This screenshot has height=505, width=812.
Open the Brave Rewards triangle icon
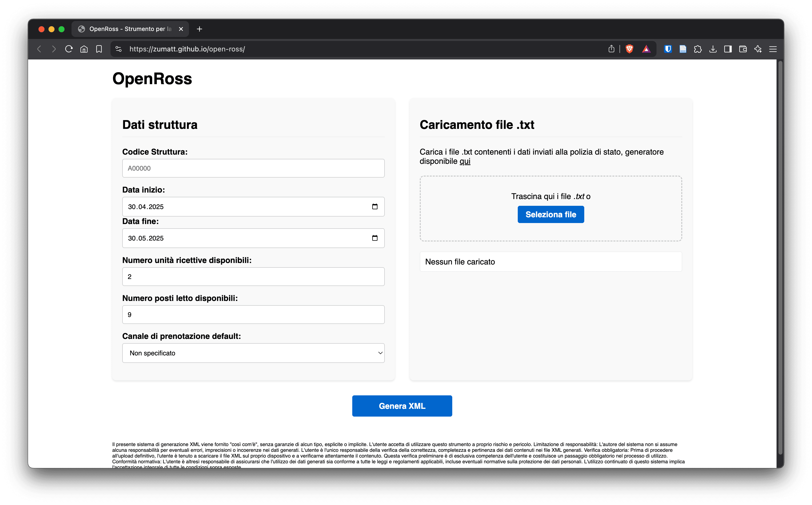click(646, 49)
